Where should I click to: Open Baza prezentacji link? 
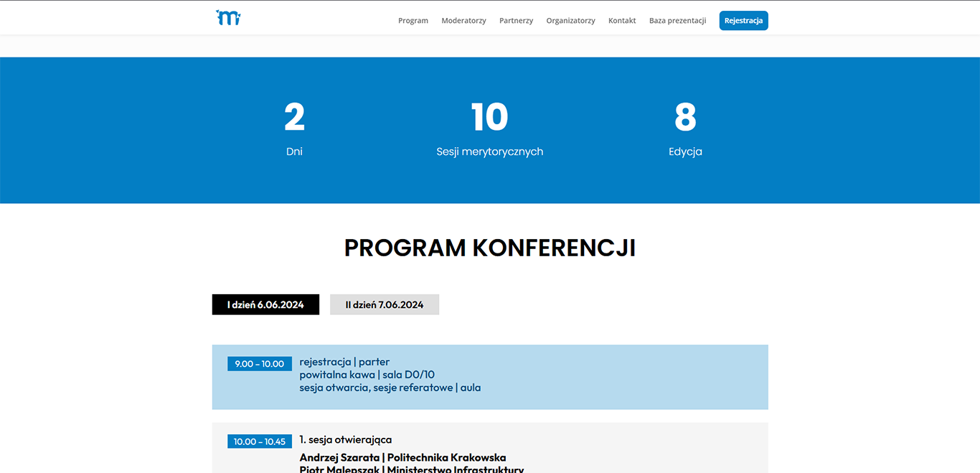677,21
